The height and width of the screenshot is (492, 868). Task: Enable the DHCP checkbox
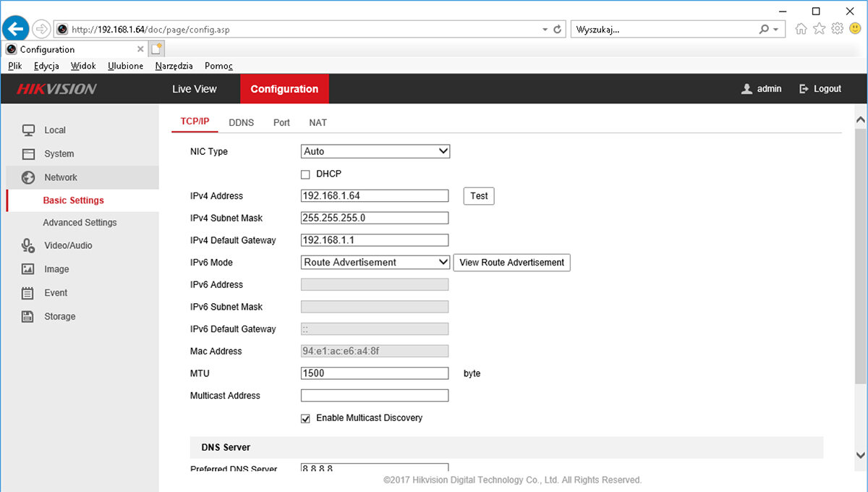click(305, 174)
